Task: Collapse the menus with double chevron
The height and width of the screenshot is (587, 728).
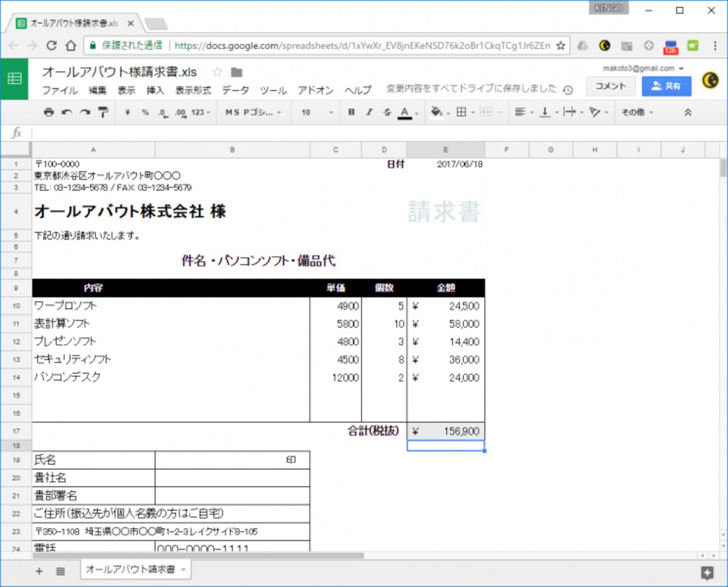Action: (x=688, y=112)
